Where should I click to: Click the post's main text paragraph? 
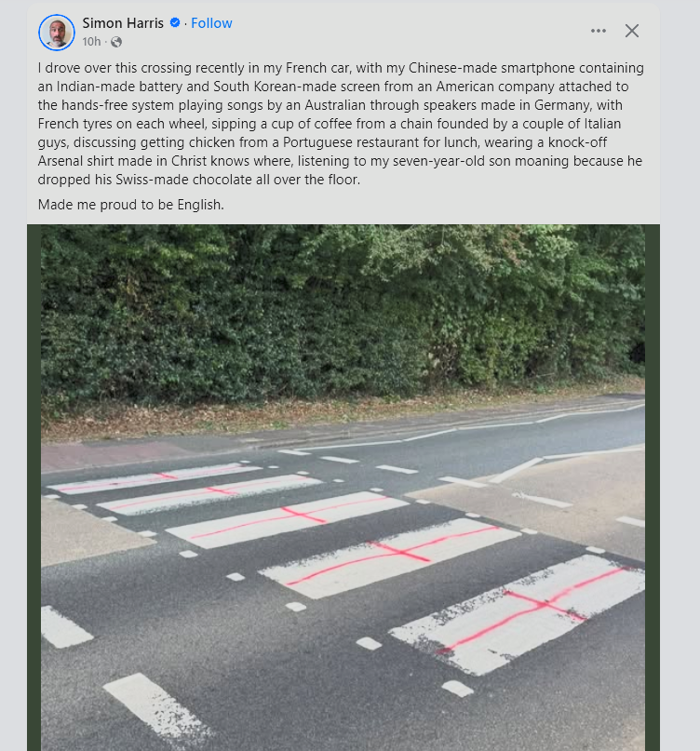pos(341,124)
